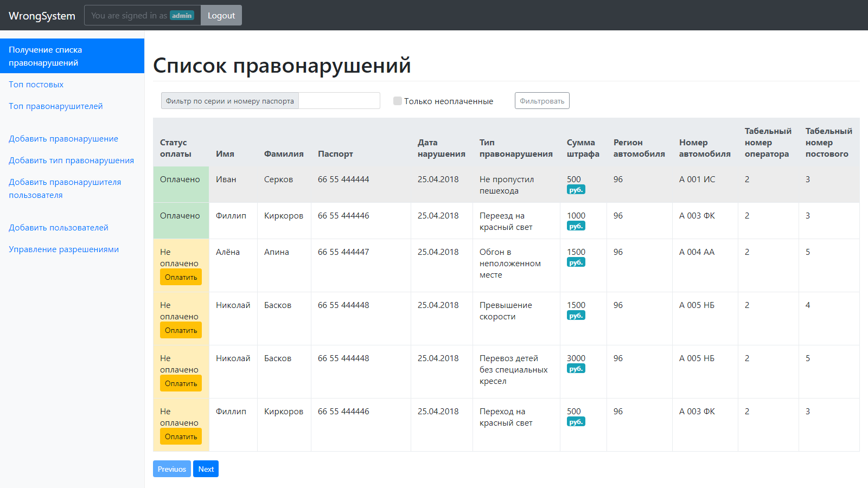
Task: Open Добавить пользователей
Action: click(x=59, y=227)
